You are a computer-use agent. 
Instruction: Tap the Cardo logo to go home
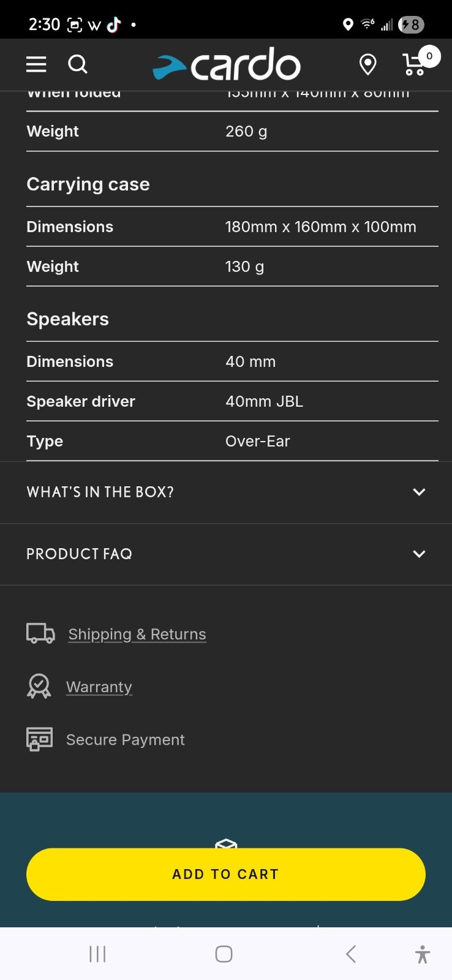pos(227,64)
